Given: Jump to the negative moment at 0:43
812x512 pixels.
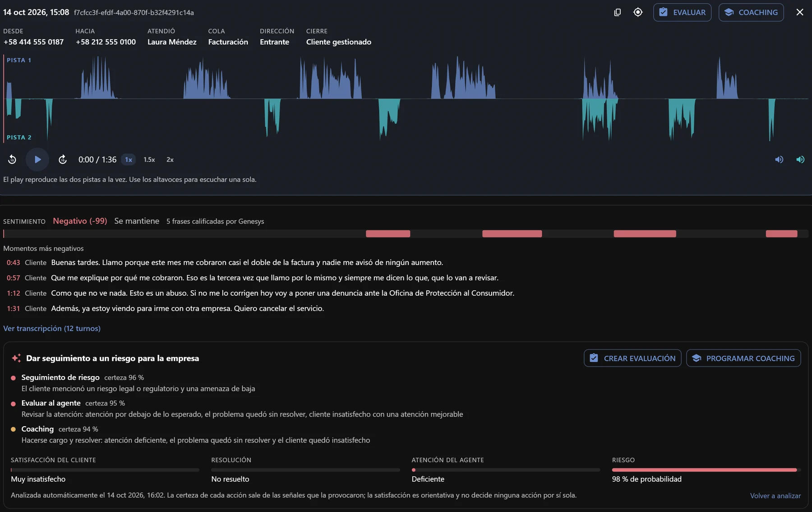Looking at the screenshot, I should pos(13,262).
